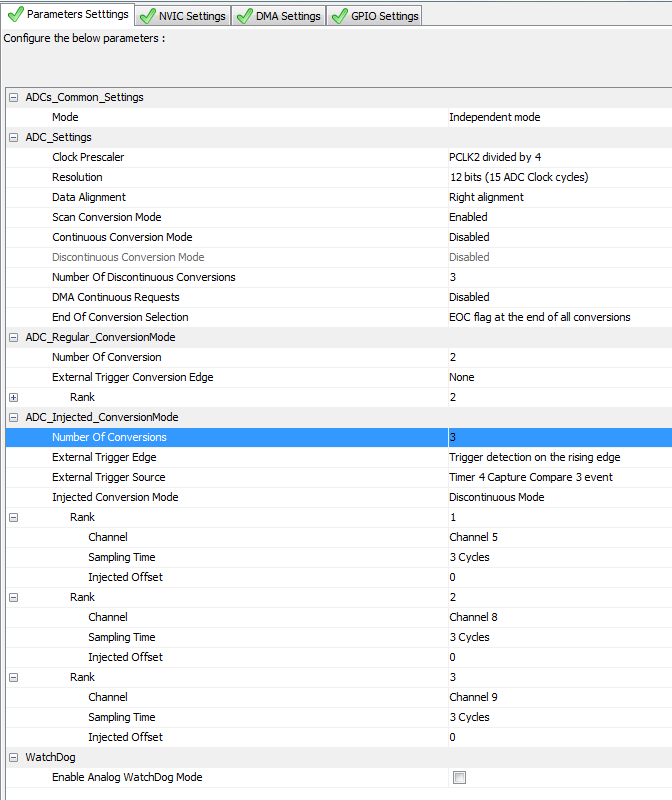Collapse the ADC_Injected_ConversionMode section
The height and width of the screenshot is (800, 672).
click(x=14, y=417)
